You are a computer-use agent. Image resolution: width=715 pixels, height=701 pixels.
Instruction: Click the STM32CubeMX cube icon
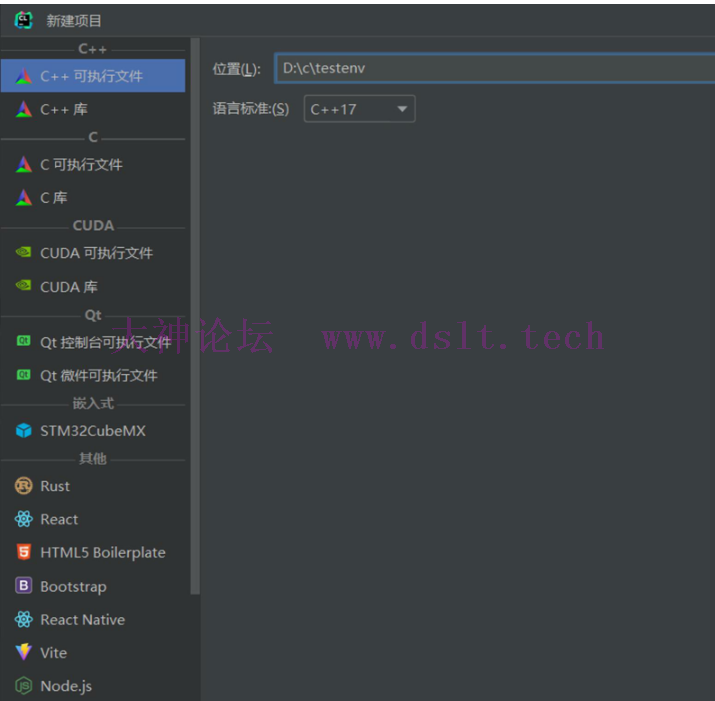(24, 431)
